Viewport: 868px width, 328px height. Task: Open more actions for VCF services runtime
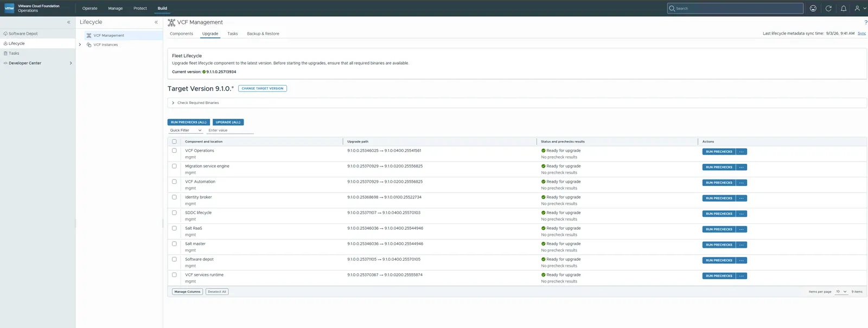741,276
